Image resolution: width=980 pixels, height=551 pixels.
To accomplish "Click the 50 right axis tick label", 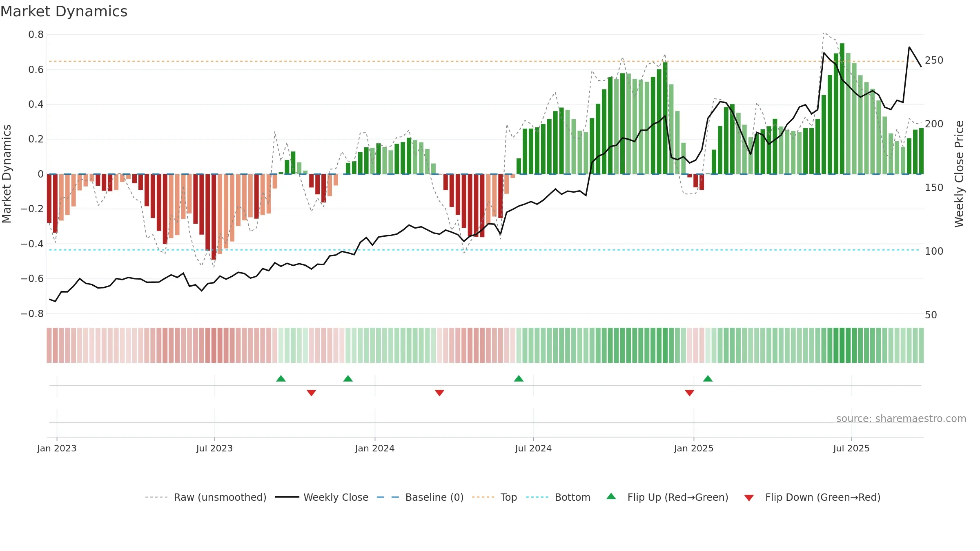I will tap(931, 315).
